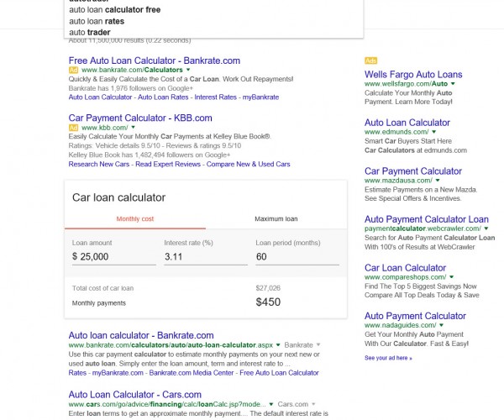This screenshot has height=420, width=504.
Task: Open myBankrate sitelink
Action: pyautogui.click(x=260, y=97)
